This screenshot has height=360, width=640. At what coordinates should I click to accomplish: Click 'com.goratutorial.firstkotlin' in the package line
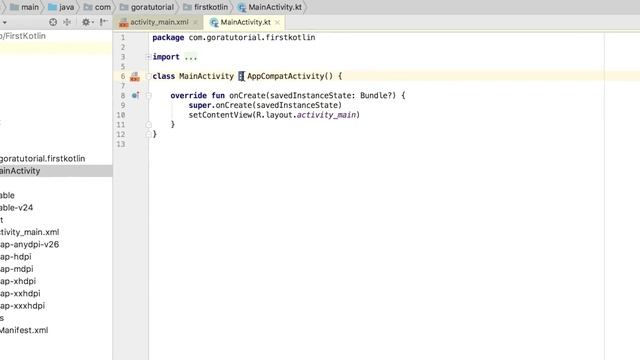point(252,38)
